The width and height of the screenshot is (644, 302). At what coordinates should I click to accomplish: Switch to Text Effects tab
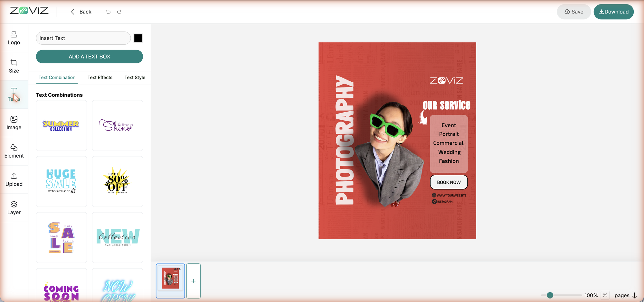(100, 78)
